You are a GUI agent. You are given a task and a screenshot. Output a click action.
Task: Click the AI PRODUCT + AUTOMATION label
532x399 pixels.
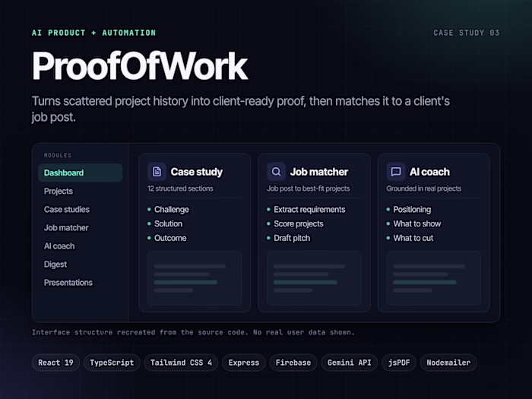93,33
